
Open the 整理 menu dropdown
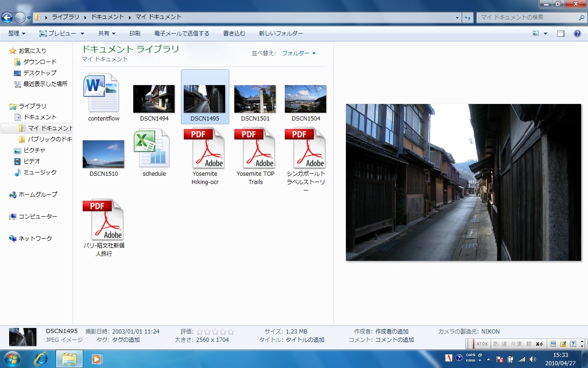(x=17, y=34)
